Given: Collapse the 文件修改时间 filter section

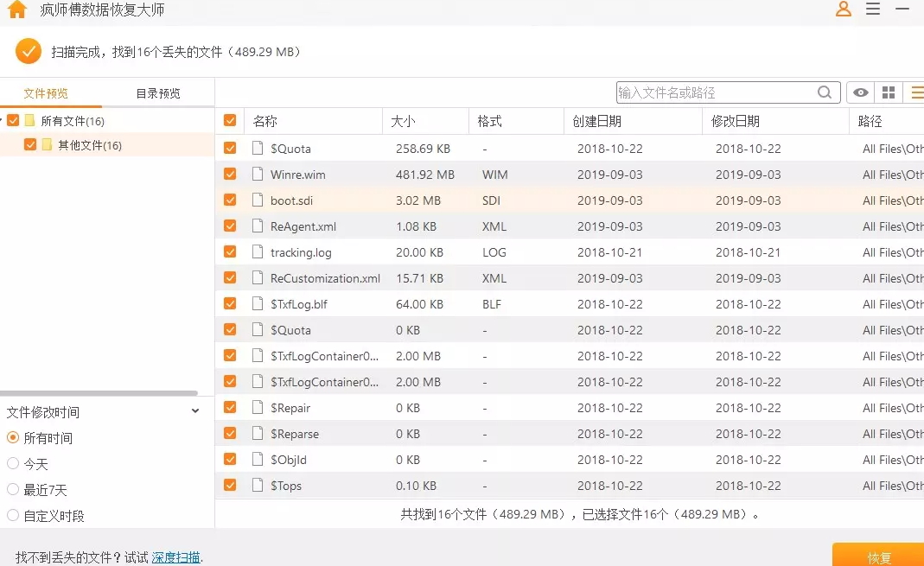Looking at the screenshot, I should pyautogui.click(x=195, y=412).
